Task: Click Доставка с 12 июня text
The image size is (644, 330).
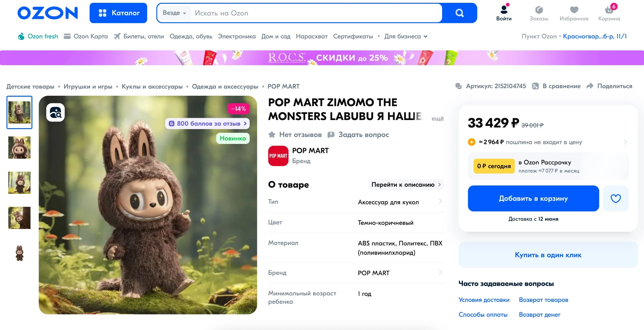Action: click(533, 219)
